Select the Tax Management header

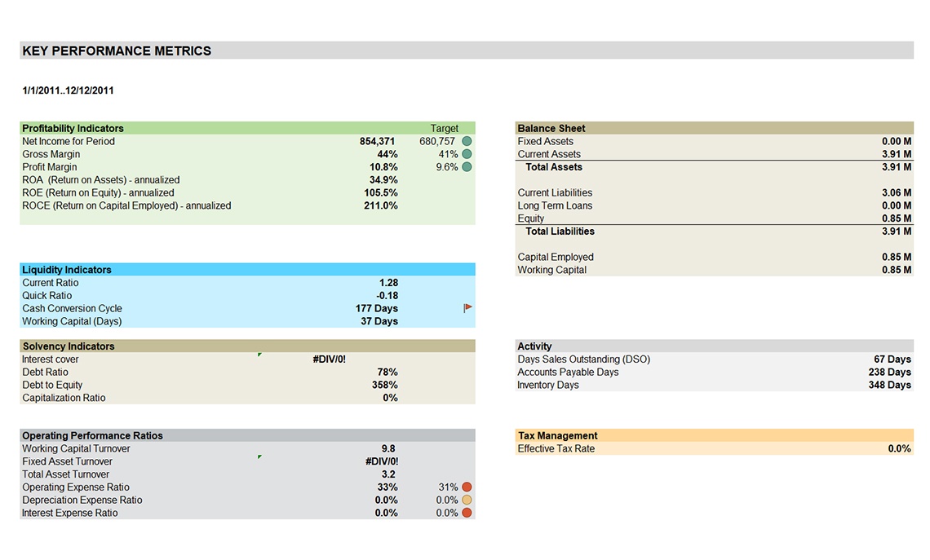(557, 436)
